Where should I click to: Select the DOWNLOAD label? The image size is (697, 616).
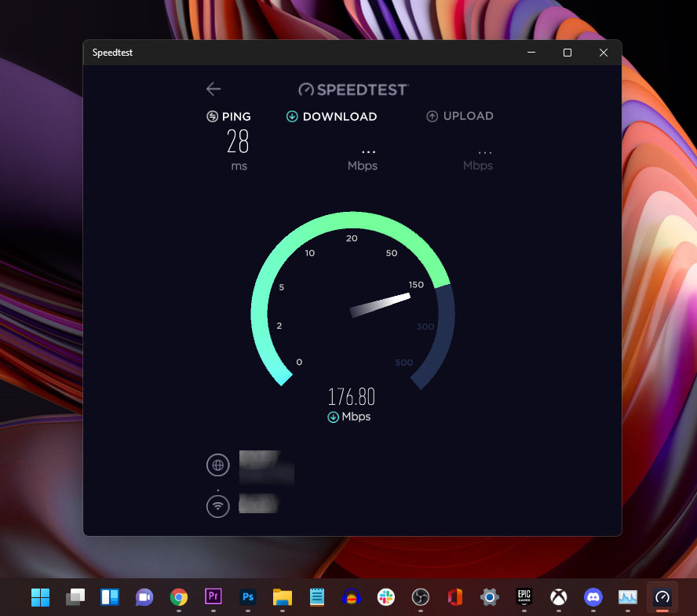pyautogui.click(x=340, y=116)
